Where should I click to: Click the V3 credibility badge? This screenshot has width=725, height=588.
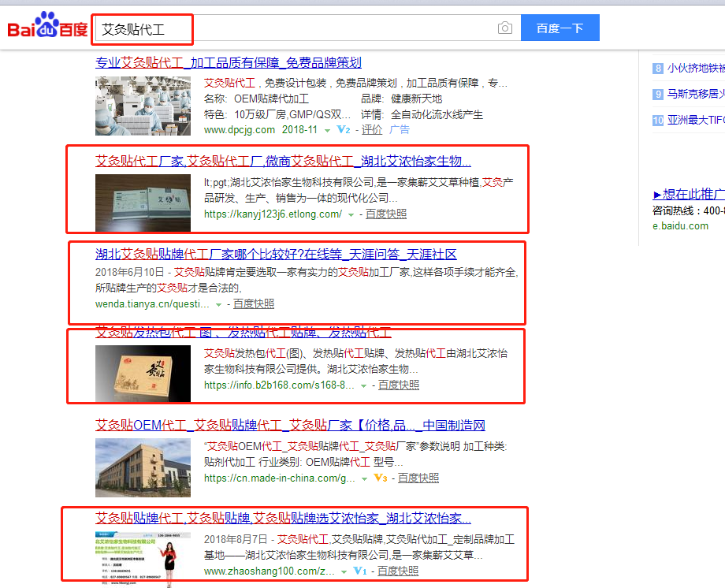pos(380,478)
